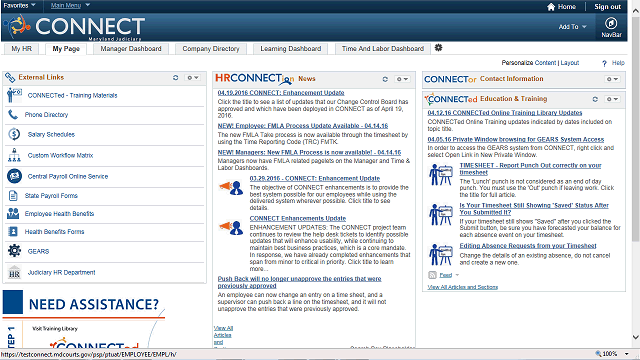Viewport: 640px width, 360px height.
Task: Click trainer icon beside Editing Absence Requests
Action: (x=441, y=254)
